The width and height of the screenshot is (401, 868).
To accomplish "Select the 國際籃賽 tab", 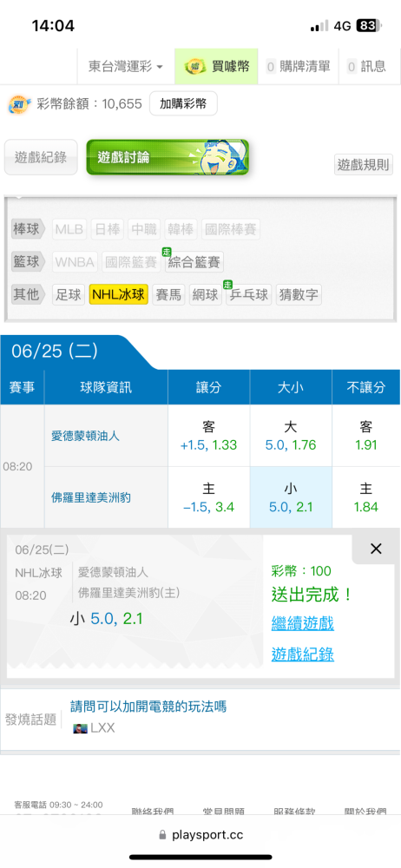I will pyautogui.click(x=131, y=262).
